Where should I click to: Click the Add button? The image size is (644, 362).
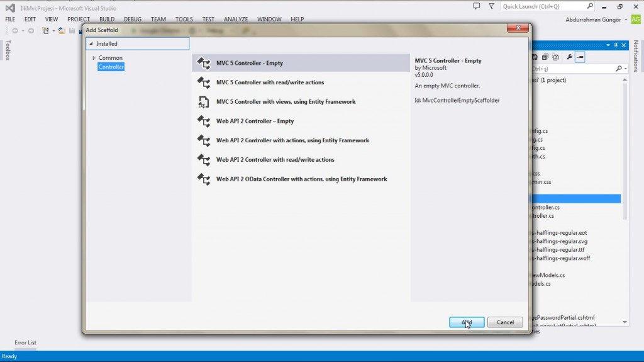[466, 322]
